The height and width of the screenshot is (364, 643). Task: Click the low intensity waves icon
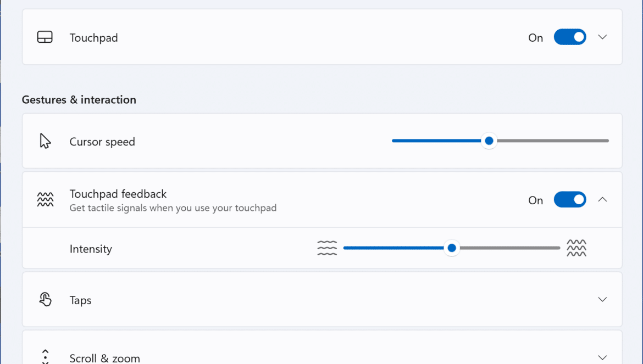point(327,248)
